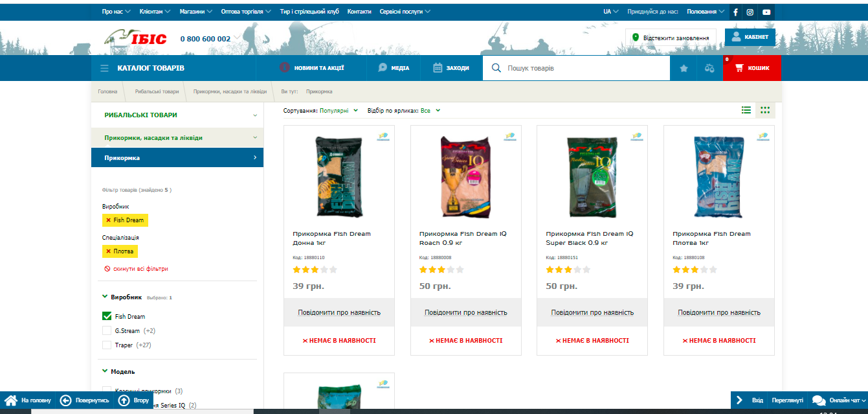This screenshot has height=414, width=868.
Task: Open Fish Dream Донна product image
Action: 339,176
